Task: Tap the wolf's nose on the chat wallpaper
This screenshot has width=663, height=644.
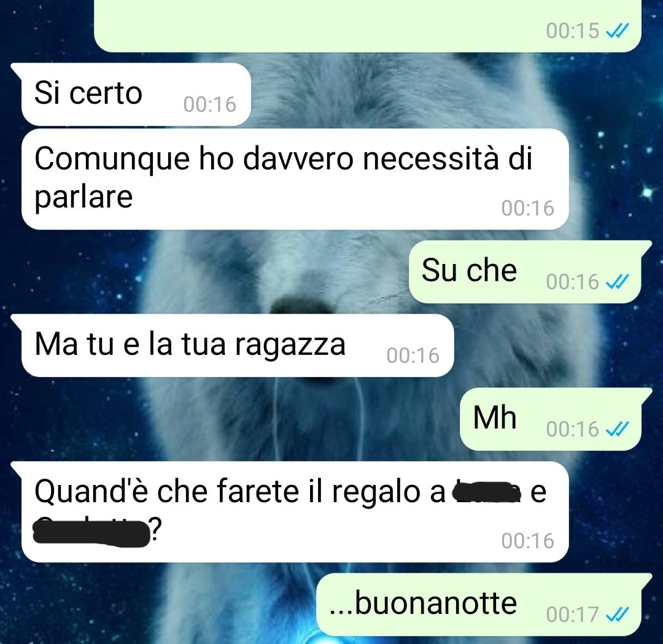Action: pyautogui.click(x=301, y=305)
